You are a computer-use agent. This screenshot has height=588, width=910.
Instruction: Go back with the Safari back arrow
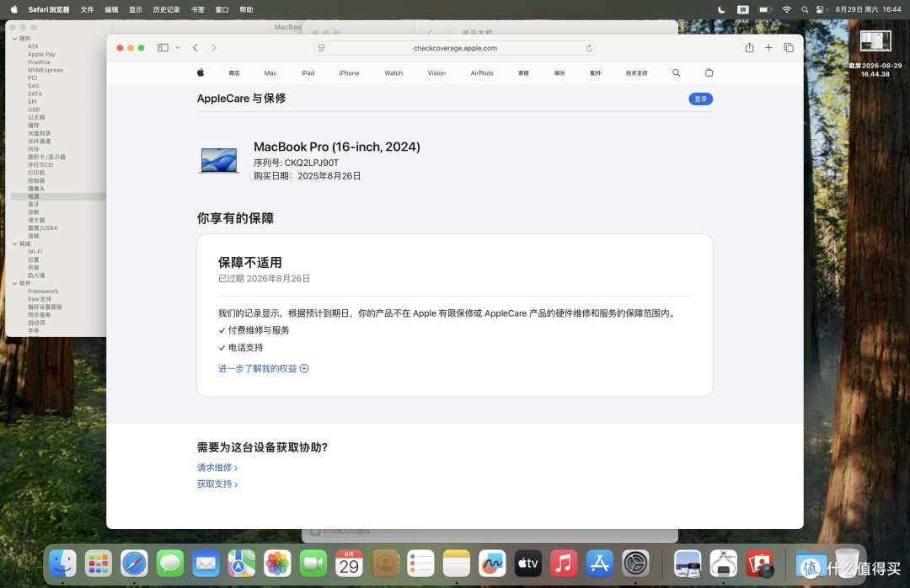tap(195, 48)
